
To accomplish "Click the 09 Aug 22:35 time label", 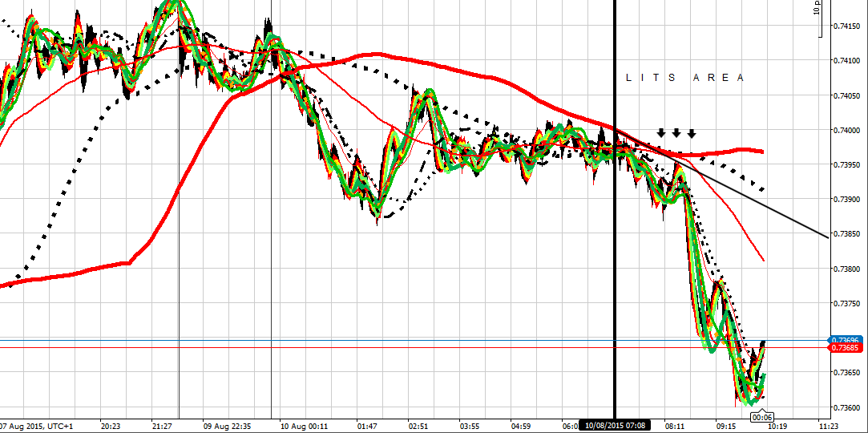I will pyautogui.click(x=227, y=427).
